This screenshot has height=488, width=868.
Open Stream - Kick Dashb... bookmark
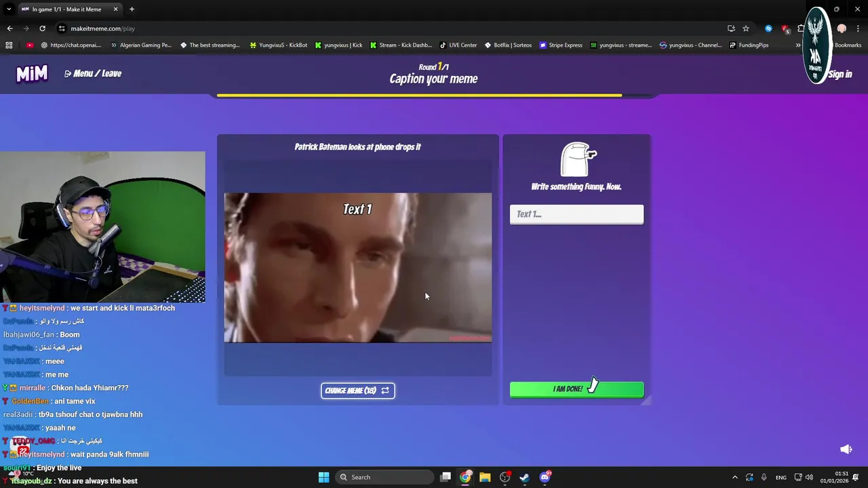point(401,45)
